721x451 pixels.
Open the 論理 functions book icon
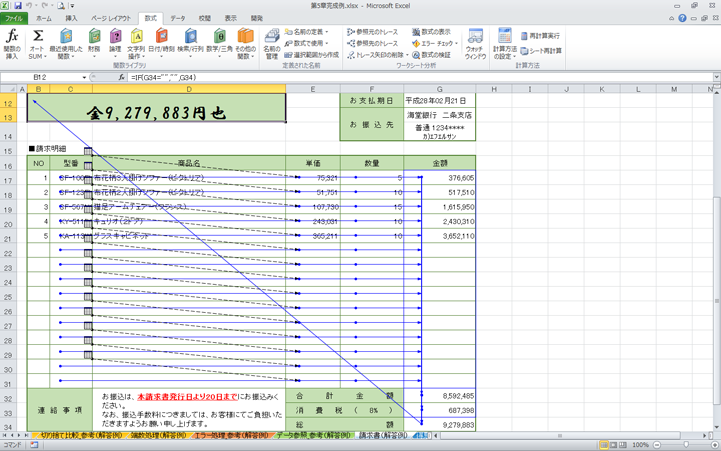click(115, 36)
